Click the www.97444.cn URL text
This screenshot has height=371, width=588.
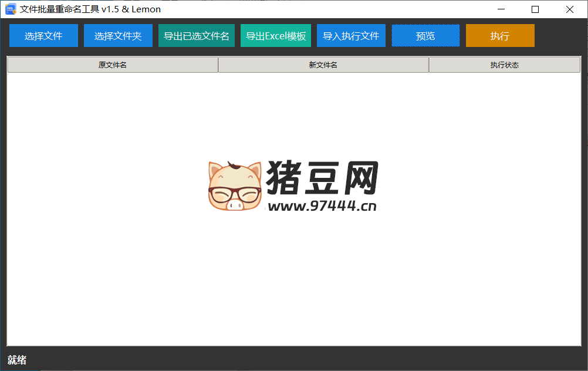322,206
